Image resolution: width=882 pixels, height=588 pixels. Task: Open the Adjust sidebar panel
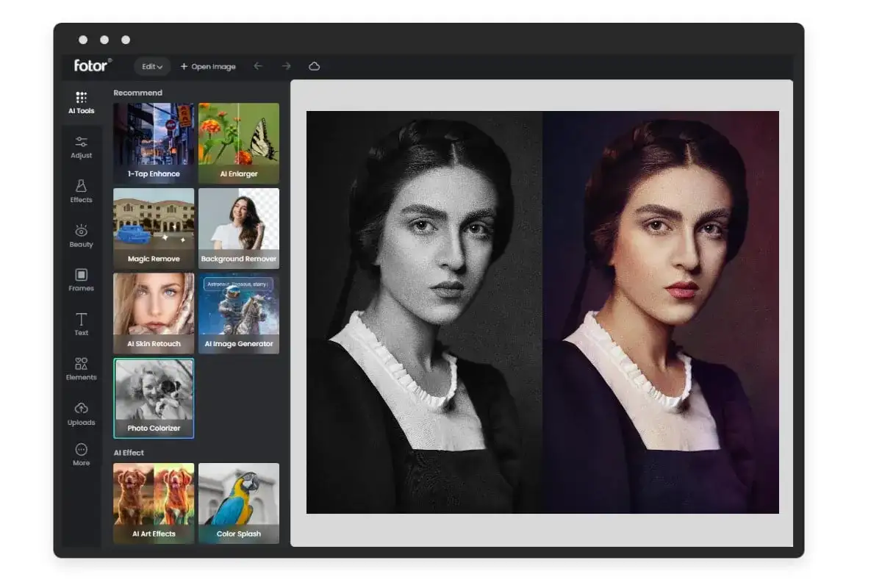[x=81, y=147]
